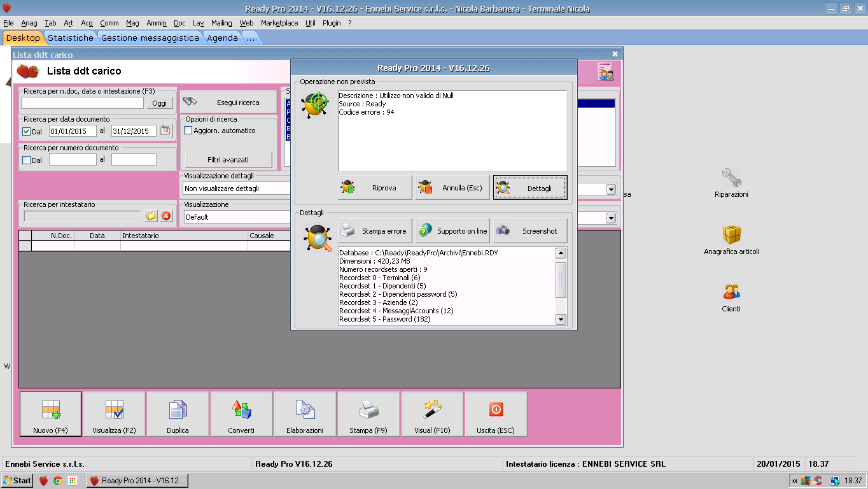Screen dimensions: 868x489
Task: Click the Screenshot button in the error dialog
Action: tap(530, 231)
